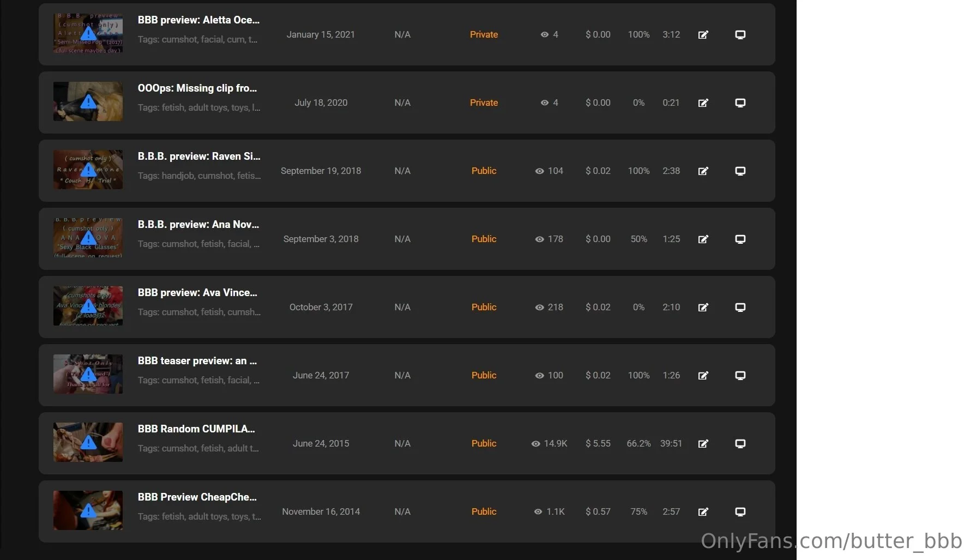Click the monitor icon in the September 3, 2018 row
The width and height of the screenshot is (970, 560).
click(x=740, y=239)
